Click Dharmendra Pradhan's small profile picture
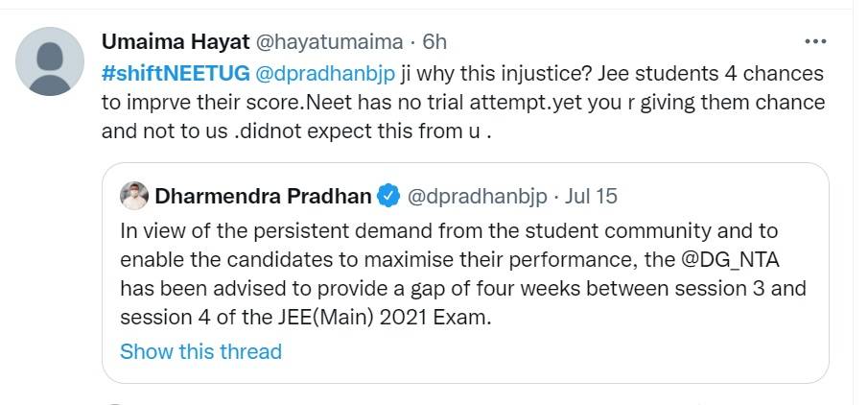This screenshot has height=405, width=868. click(x=133, y=196)
